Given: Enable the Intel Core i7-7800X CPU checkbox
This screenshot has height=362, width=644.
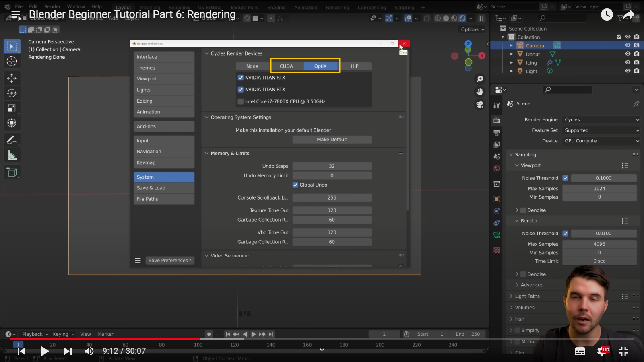Looking at the screenshot, I should [x=241, y=101].
